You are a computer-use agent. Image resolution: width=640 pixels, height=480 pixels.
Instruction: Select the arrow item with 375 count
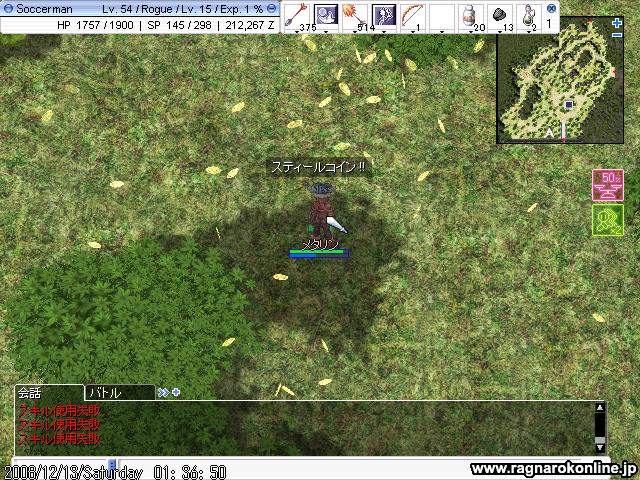tap(297, 16)
